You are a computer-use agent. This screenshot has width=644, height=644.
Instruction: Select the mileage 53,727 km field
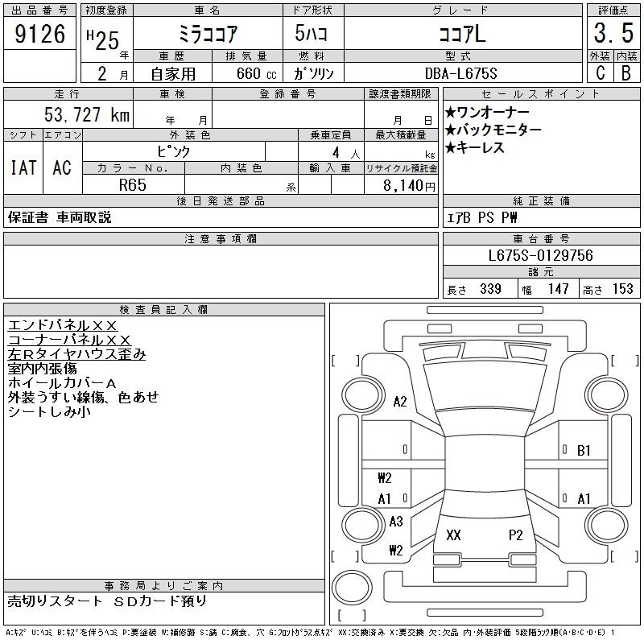click(68, 115)
